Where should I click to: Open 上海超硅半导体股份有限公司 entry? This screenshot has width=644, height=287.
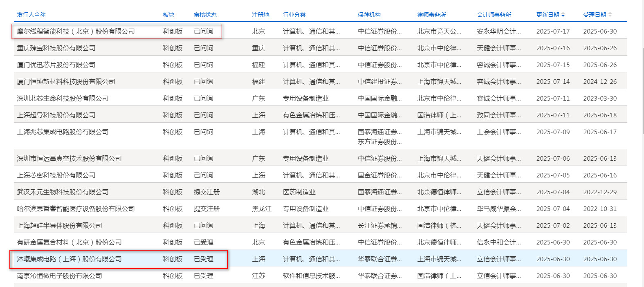point(59,226)
